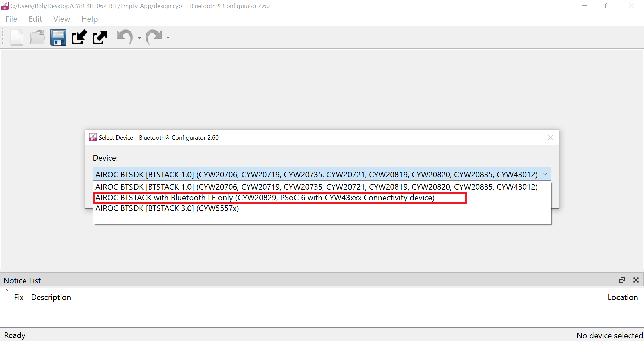This screenshot has height=341, width=644.
Task: Click the Bluetooth Configurator app icon in title bar
Action: coord(5,6)
